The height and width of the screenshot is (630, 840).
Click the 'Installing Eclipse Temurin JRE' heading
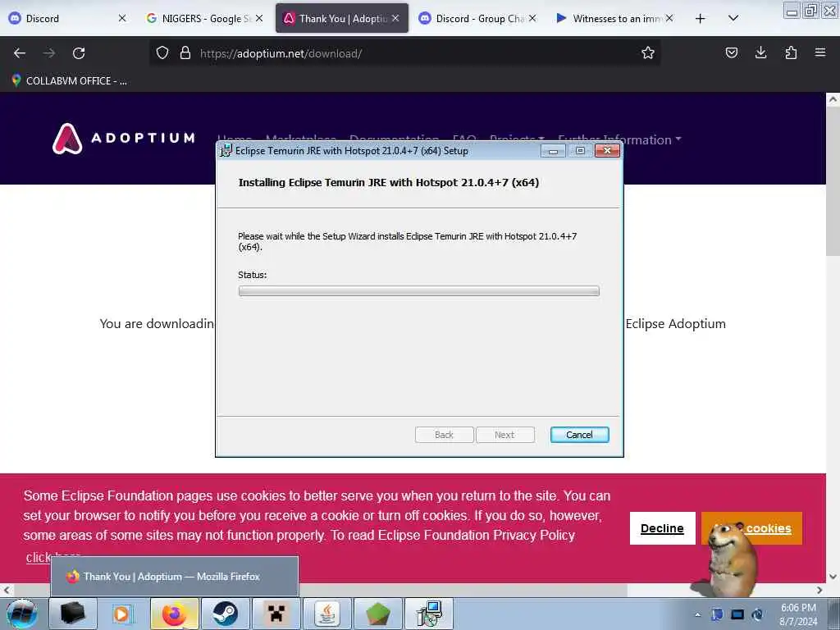tap(388, 182)
